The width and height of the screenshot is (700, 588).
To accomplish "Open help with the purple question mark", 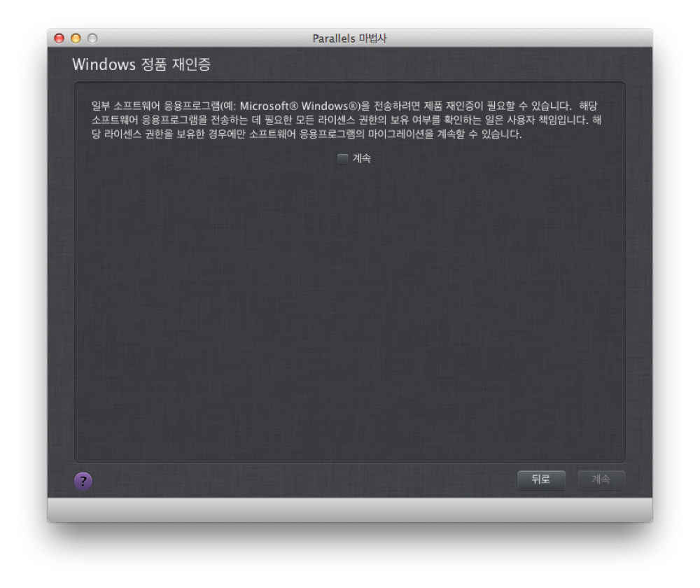I will tap(83, 482).
